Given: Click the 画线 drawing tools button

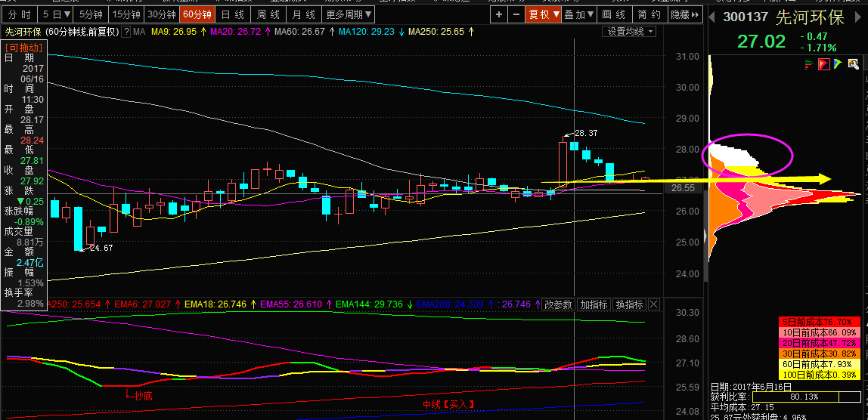Looking at the screenshot, I should point(614,14).
